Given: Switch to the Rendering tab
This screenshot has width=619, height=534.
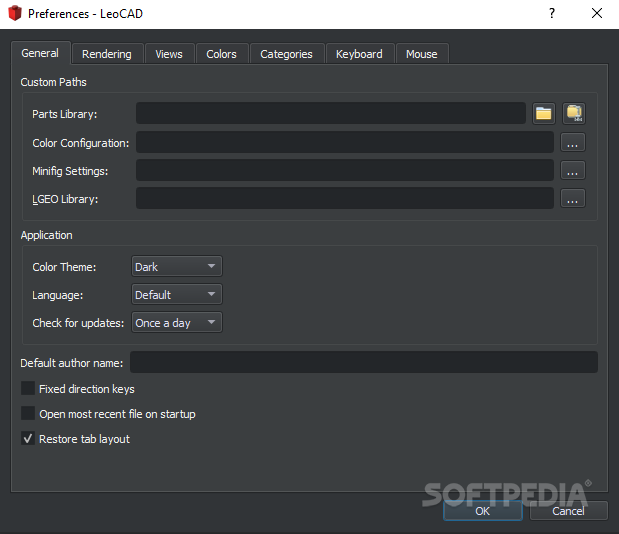Looking at the screenshot, I should (x=107, y=54).
